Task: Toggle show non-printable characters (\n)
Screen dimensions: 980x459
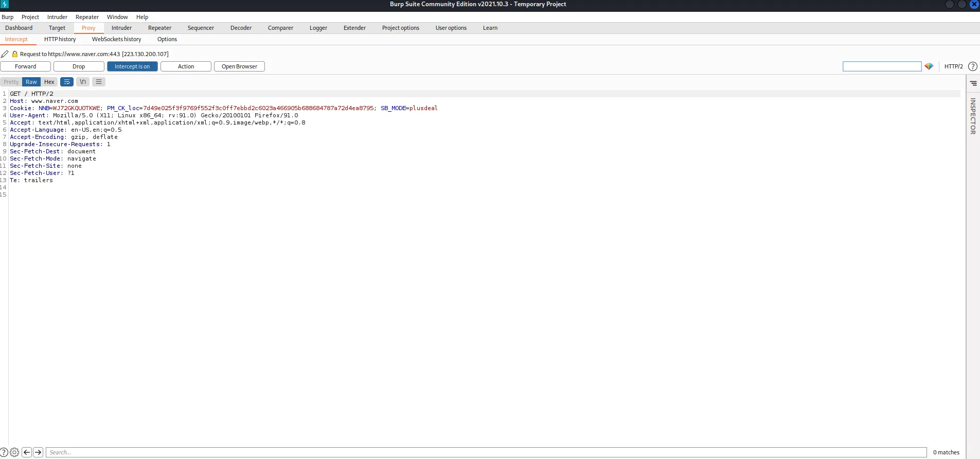Action: point(83,82)
